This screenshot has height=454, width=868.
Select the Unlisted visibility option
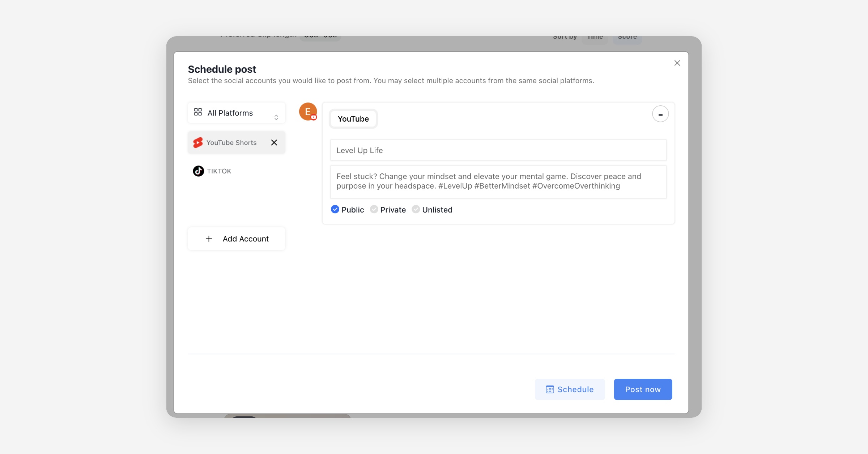tap(416, 209)
